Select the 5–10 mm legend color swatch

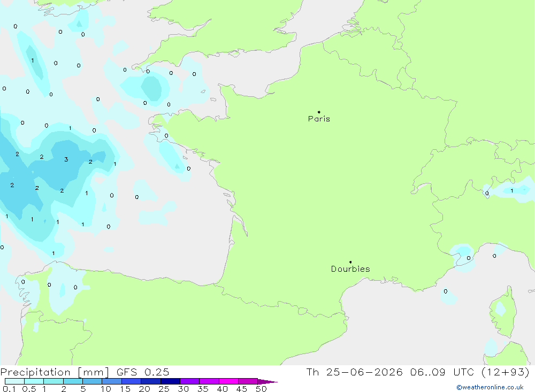click(92, 381)
